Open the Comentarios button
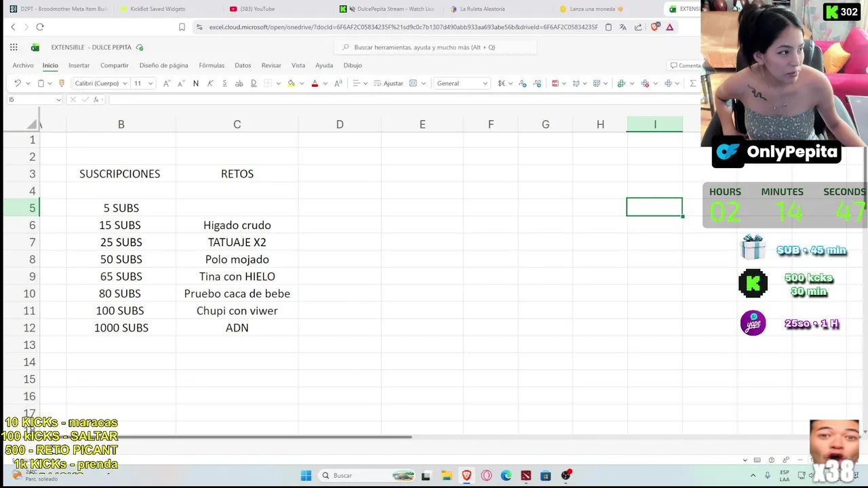Image resolution: width=868 pixels, height=488 pixels. click(685, 66)
